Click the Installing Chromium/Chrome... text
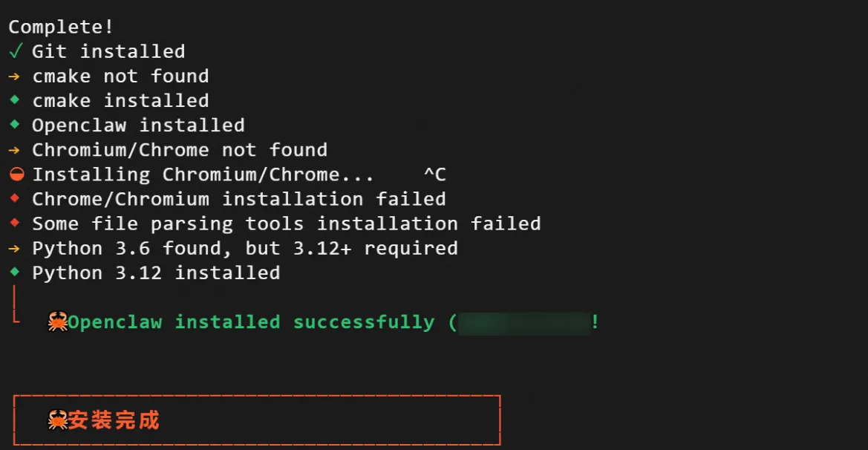 (x=203, y=175)
